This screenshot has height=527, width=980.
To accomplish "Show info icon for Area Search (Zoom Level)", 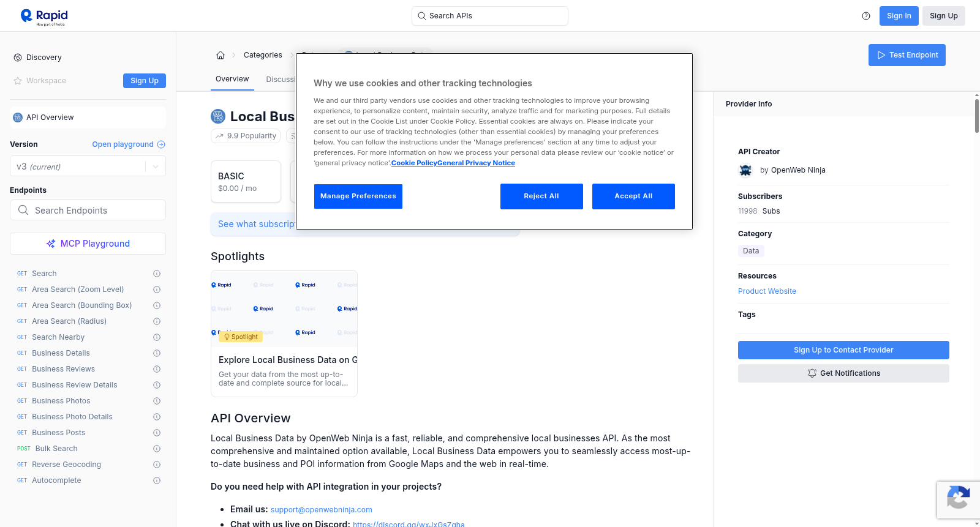I will [x=157, y=290].
